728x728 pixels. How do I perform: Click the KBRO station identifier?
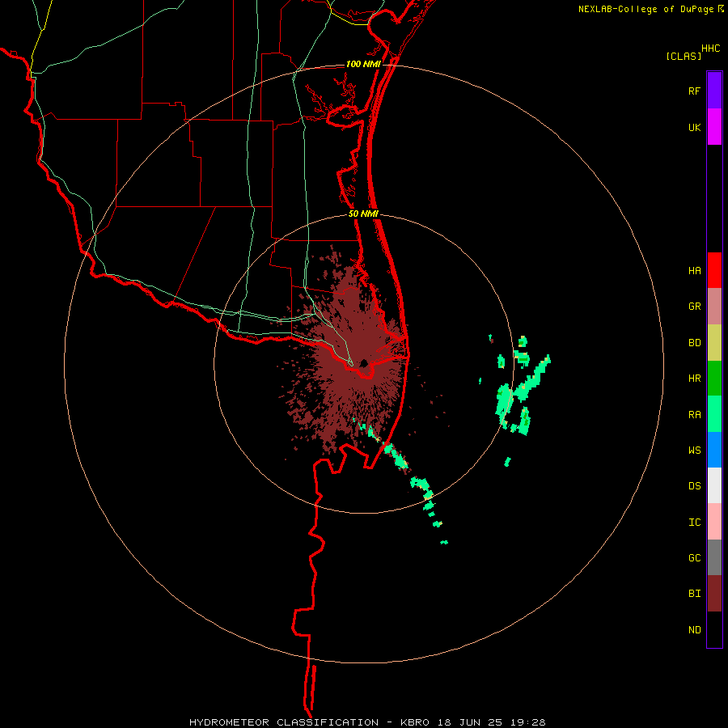point(415,722)
